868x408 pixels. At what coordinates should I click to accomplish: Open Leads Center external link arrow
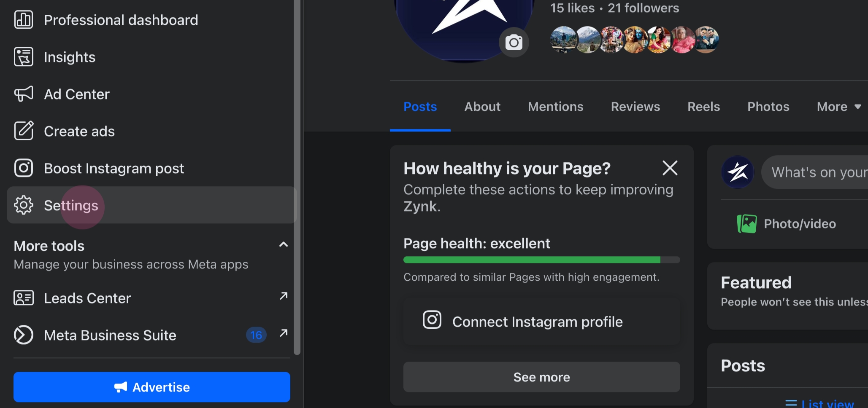click(x=284, y=296)
